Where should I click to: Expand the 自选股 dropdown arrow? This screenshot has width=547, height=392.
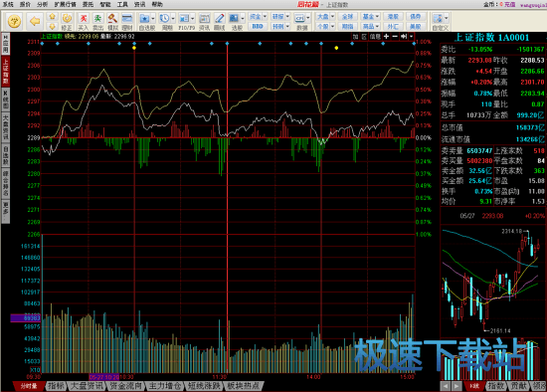153,19
